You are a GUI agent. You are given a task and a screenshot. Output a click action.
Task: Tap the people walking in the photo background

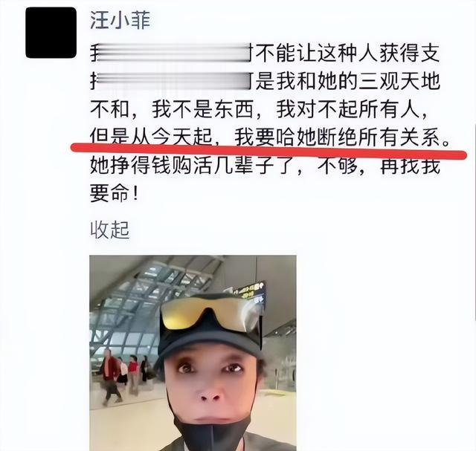coord(123,375)
